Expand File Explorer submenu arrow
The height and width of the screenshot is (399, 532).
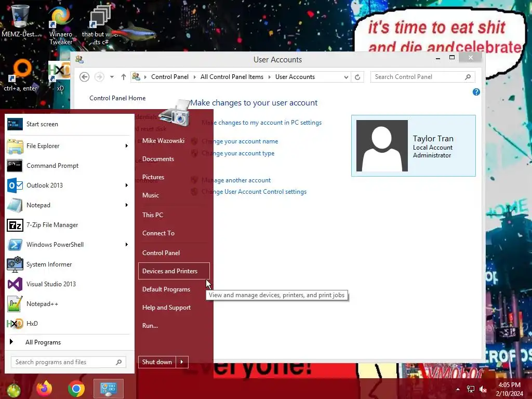[127, 146]
